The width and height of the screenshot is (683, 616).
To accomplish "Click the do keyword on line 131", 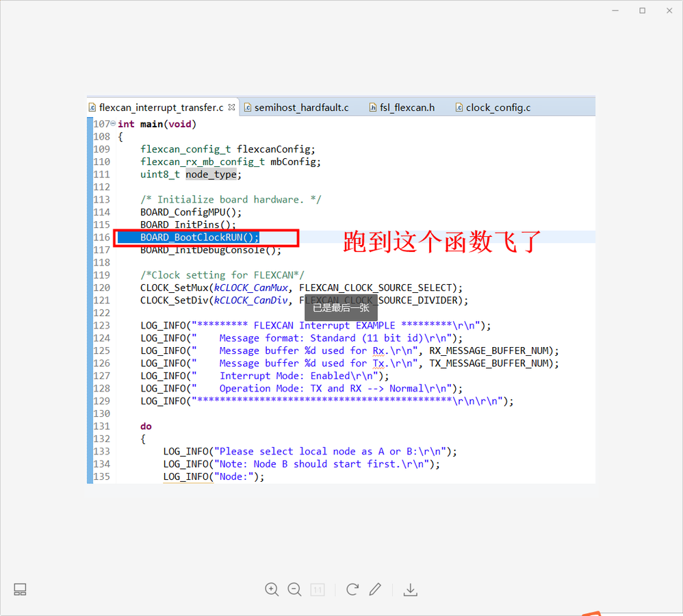I will click(146, 426).
